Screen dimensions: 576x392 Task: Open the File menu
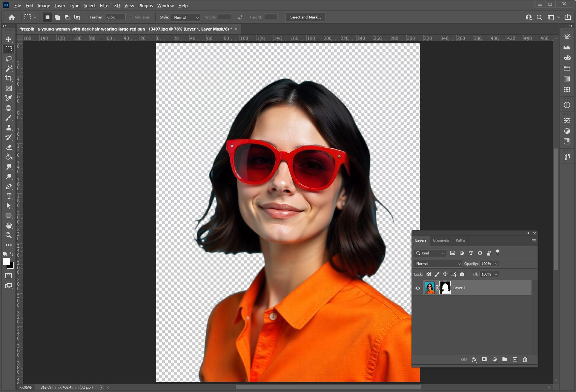[17, 6]
